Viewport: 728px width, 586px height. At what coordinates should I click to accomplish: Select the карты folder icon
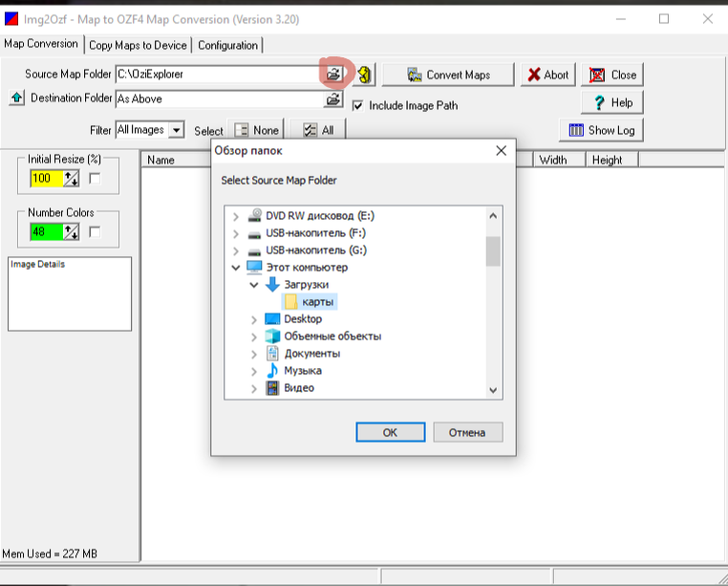291,302
